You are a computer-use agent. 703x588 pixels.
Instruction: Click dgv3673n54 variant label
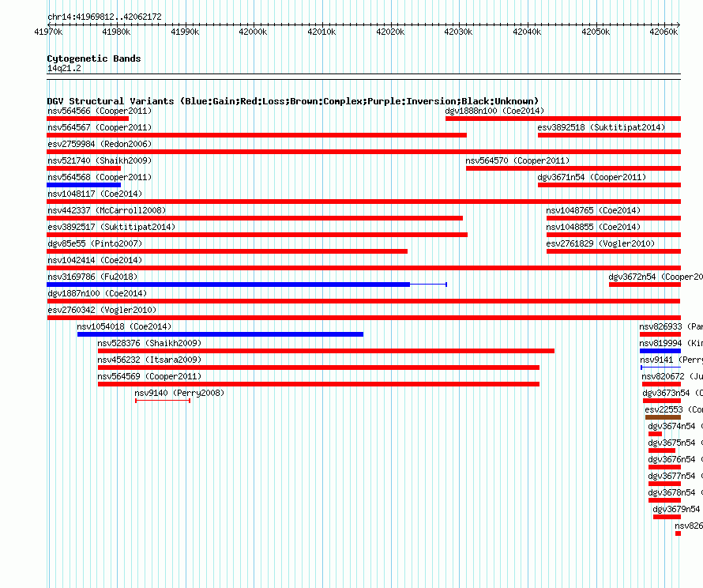coord(672,393)
